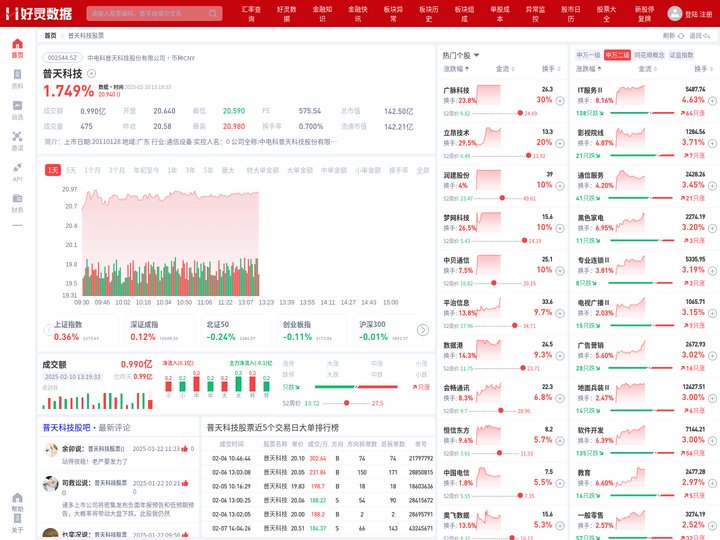The image size is (720, 540).
Task: Sort sector list by 换手
Action: click(703, 69)
